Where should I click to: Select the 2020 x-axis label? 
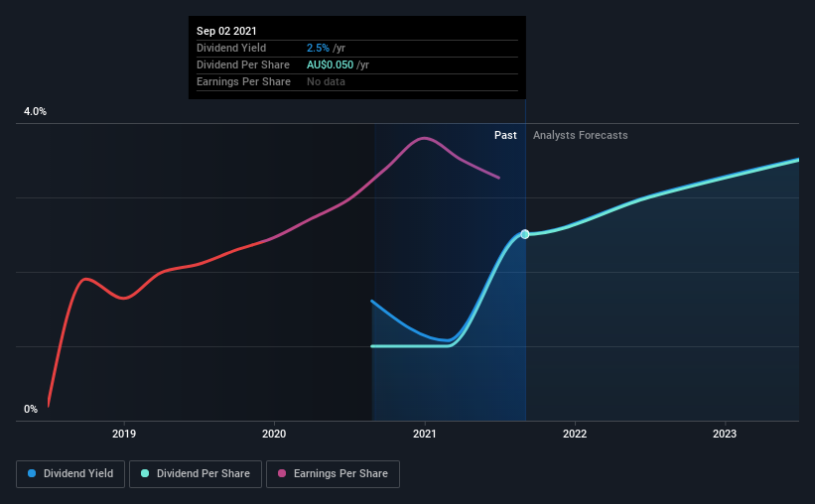click(x=274, y=434)
